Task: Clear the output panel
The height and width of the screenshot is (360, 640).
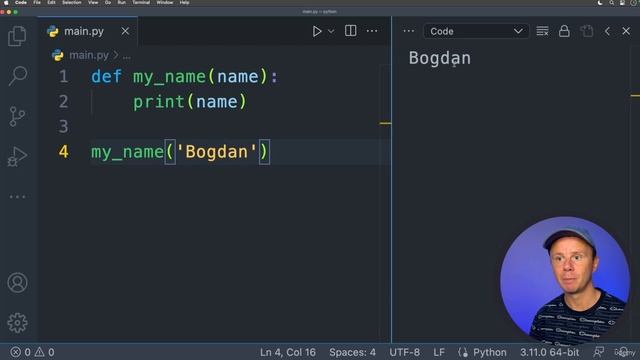Action: pyautogui.click(x=542, y=31)
